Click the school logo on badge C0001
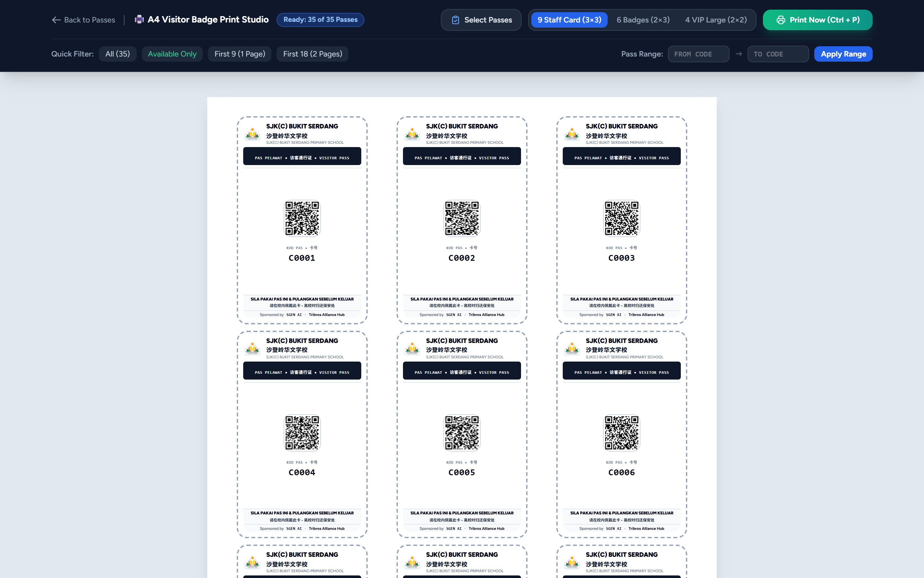The width and height of the screenshot is (924, 578). [252, 134]
